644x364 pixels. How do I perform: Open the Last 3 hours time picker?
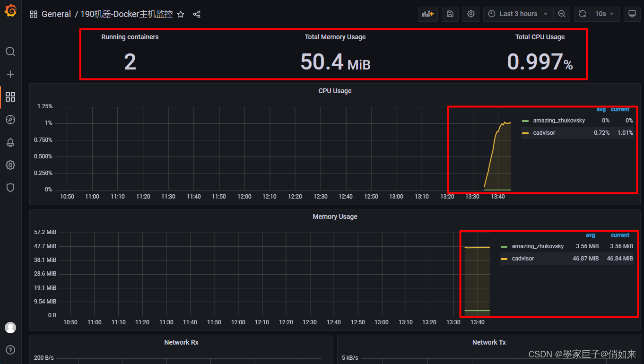(x=518, y=14)
